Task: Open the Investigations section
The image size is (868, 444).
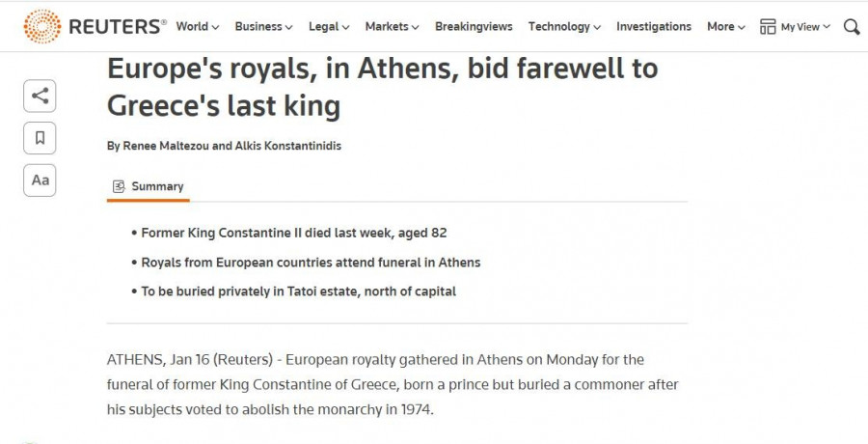Action: pos(654,27)
